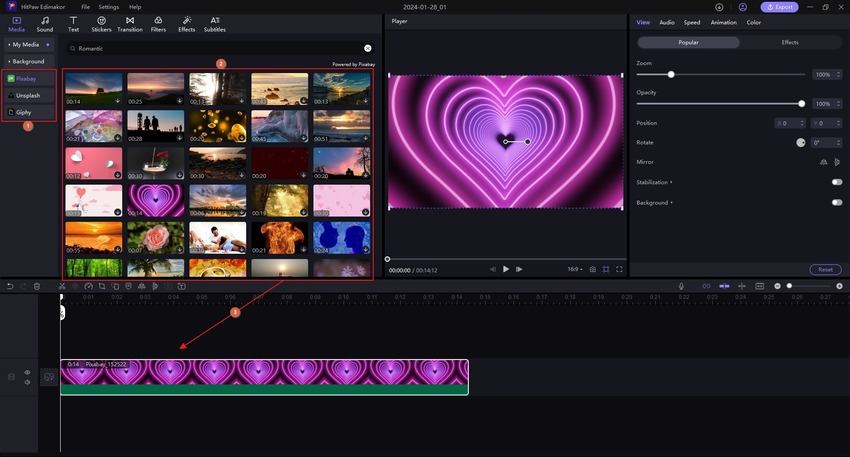Open the speed gauge tool
This screenshot has width=850, height=457.
(x=88, y=286)
